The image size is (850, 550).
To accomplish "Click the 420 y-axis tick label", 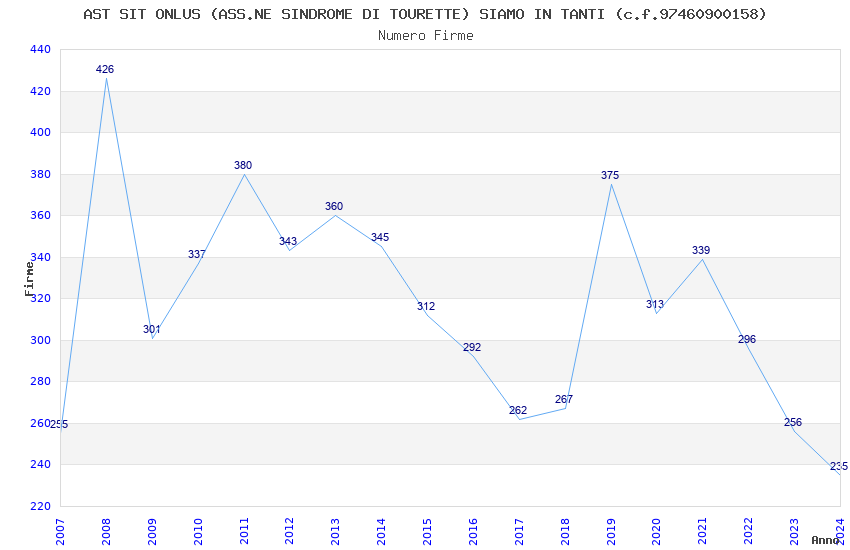I will pyautogui.click(x=41, y=91).
